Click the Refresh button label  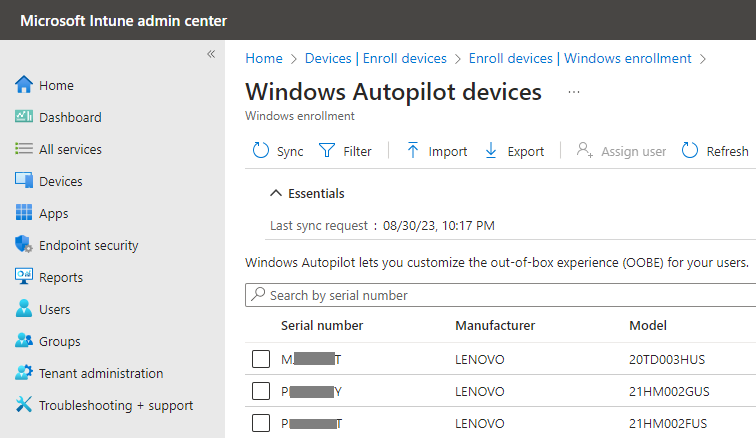coord(727,151)
